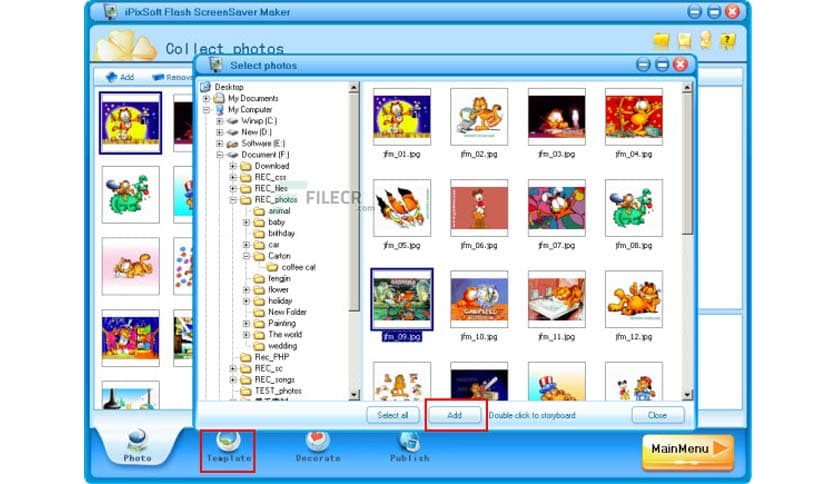The height and width of the screenshot is (484, 836).
Task: Select thumbnail jfm_02.jpg
Action: pos(479,117)
